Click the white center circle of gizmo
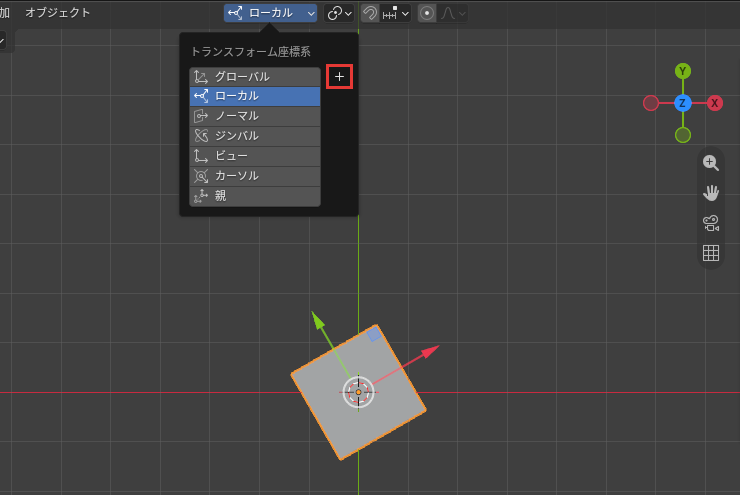The height and width of the screenshot is (495, 740). click(358, 392)
